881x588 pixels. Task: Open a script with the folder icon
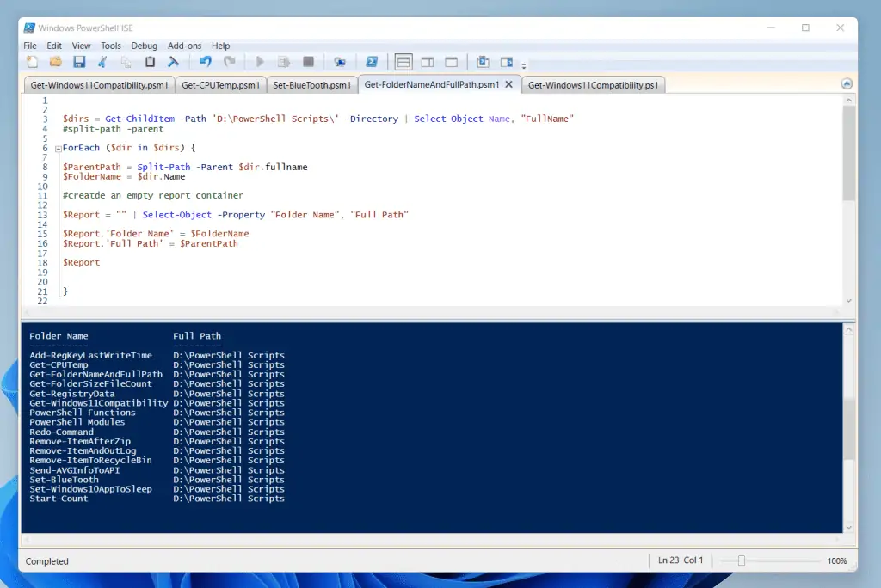point(56,63)
